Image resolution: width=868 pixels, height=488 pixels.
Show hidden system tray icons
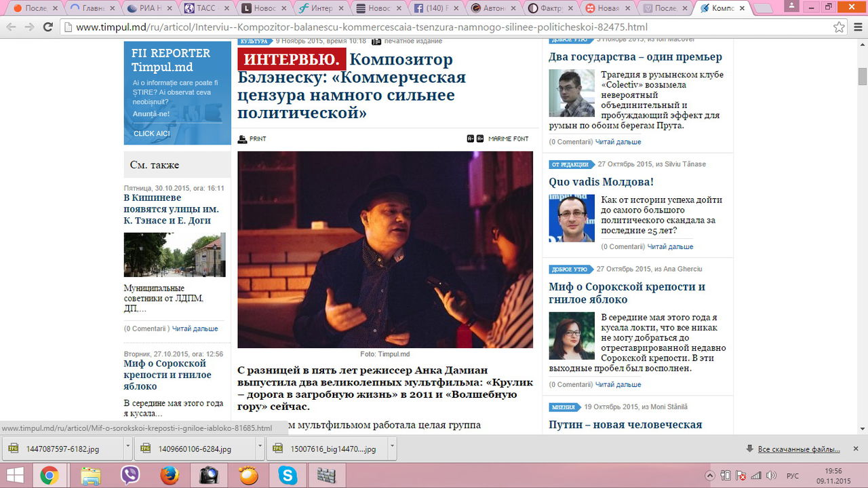(x=710, y=475)
